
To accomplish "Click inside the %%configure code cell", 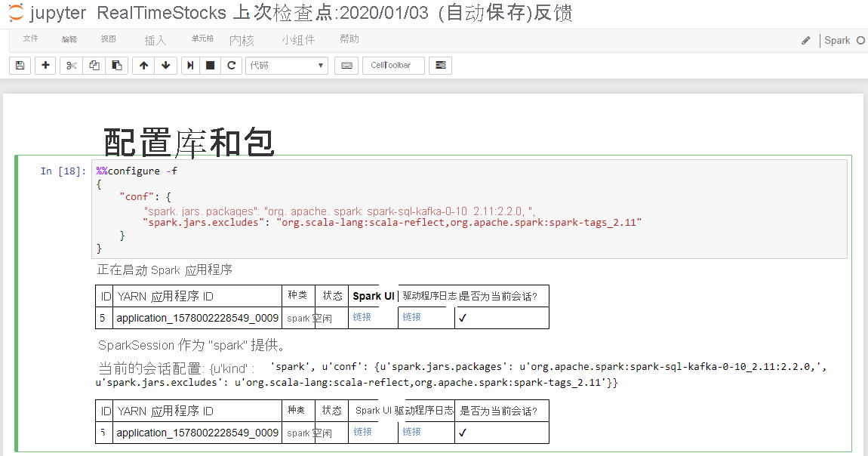I will pyautogui.click(x=469, y=209).
